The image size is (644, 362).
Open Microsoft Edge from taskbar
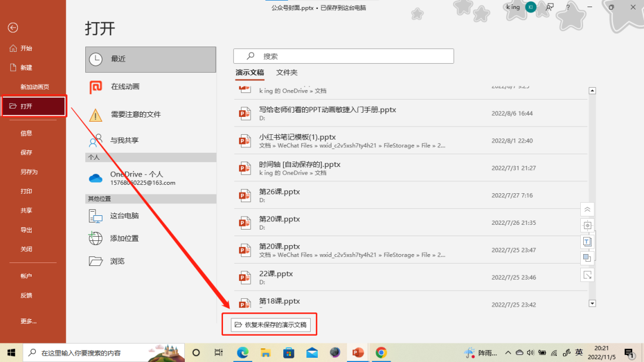(x=242, y=352)
